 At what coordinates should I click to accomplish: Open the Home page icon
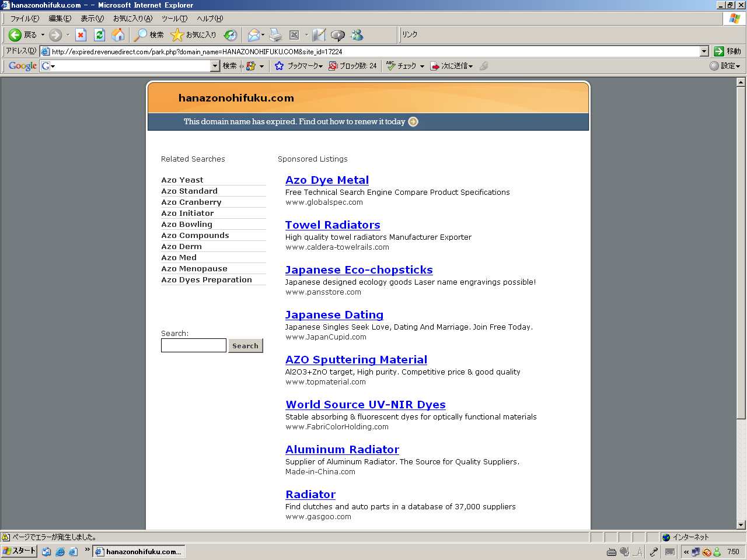[x=118, y=35]
